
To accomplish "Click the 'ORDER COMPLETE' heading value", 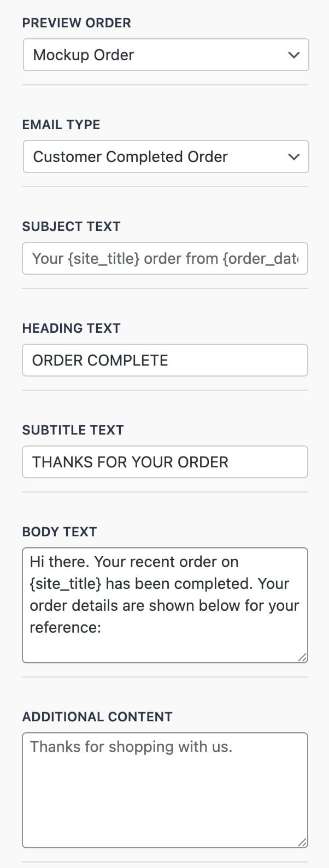I will 100,360.
